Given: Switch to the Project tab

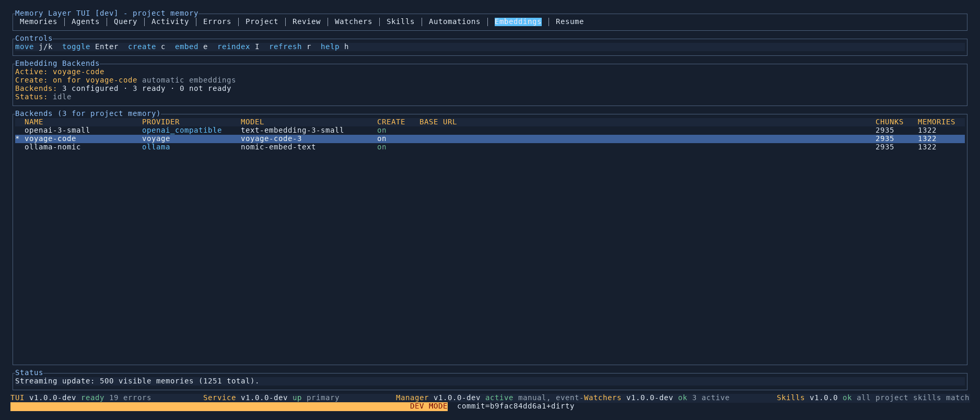Looking at the screenshot, I should tap(262, 21).
